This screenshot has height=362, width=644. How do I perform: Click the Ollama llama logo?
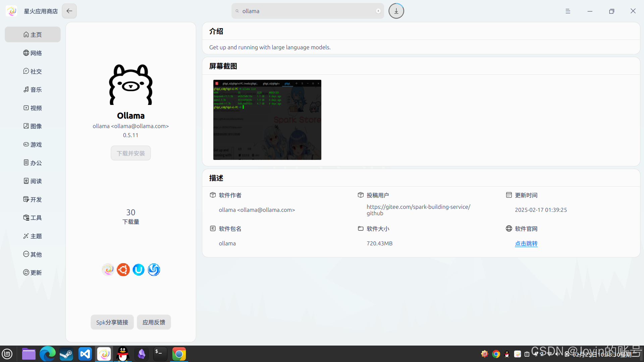click(131, 85)
